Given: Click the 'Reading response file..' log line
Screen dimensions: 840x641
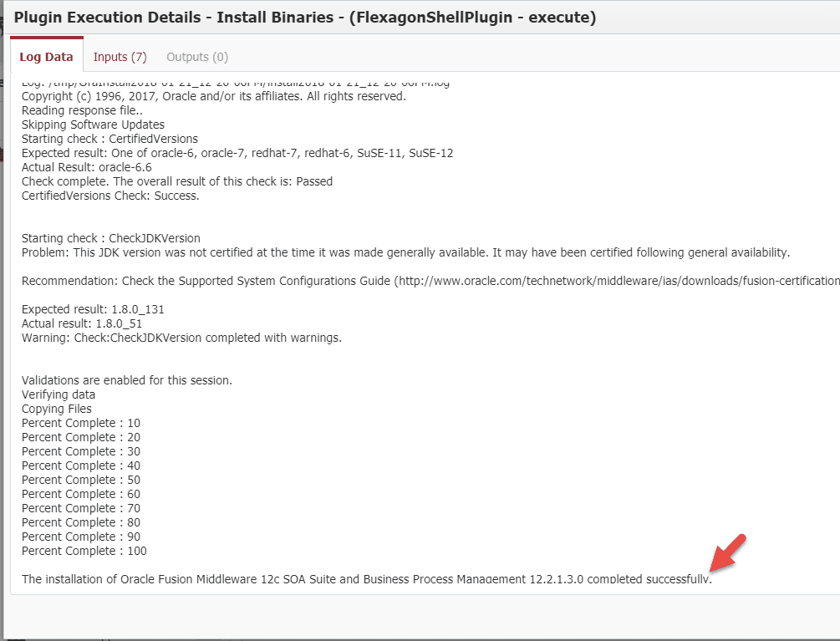Looking at the screenshot, I should (x=82, y=110).
